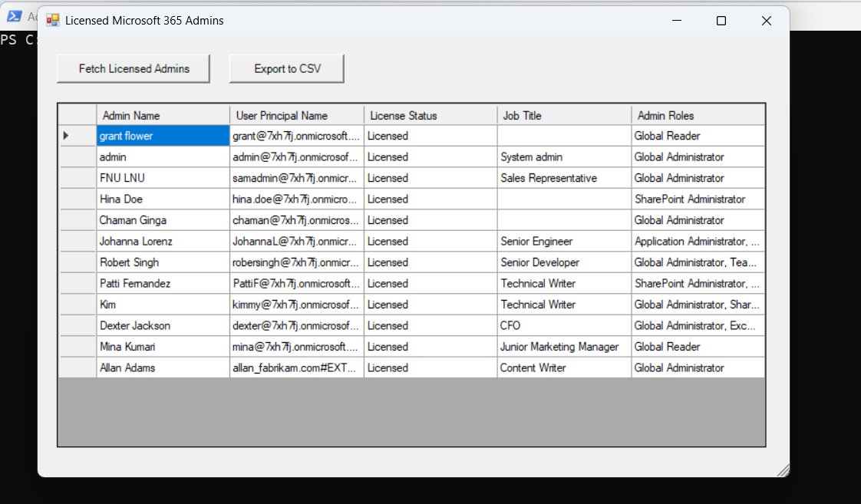Click the hina.doe@7xh7fj UPN cell
This screenshot has height=504, width=861.
(x=296, y=199)
